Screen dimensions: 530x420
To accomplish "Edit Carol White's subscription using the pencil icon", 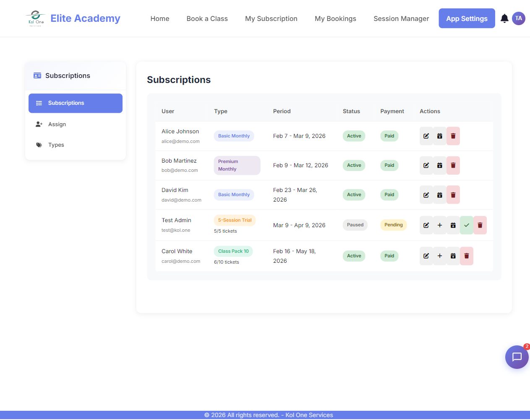I will [x=426, y=256].
